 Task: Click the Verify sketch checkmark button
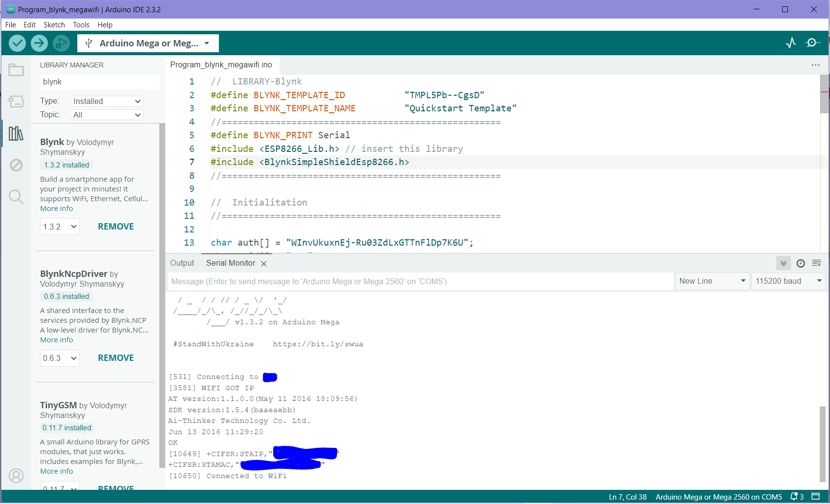click(18, 43)
